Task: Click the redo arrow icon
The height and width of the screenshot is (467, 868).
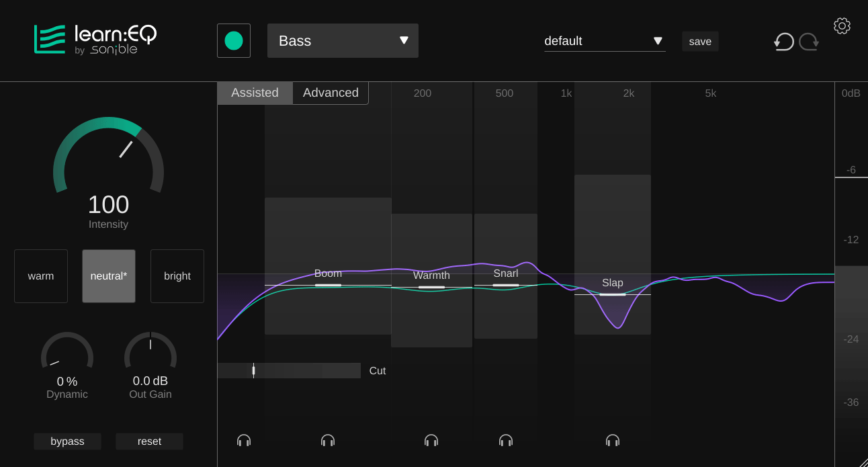Action: point(809,42)
